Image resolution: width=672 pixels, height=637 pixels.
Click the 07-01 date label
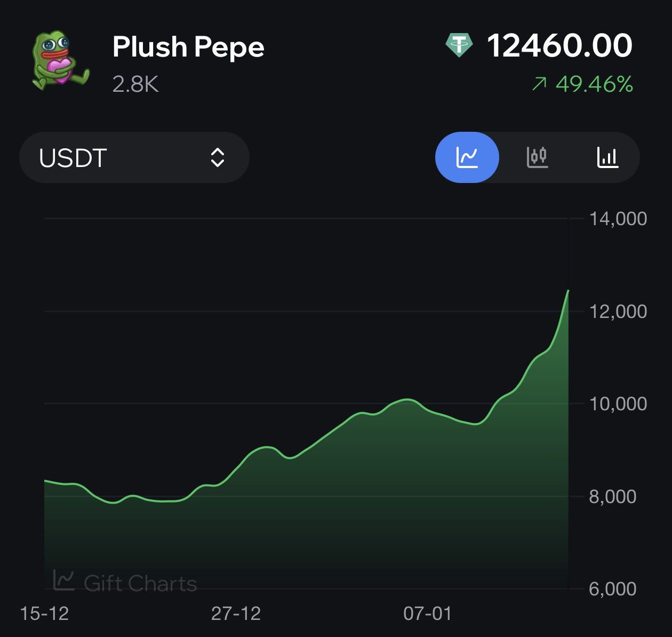pos(427,614)
